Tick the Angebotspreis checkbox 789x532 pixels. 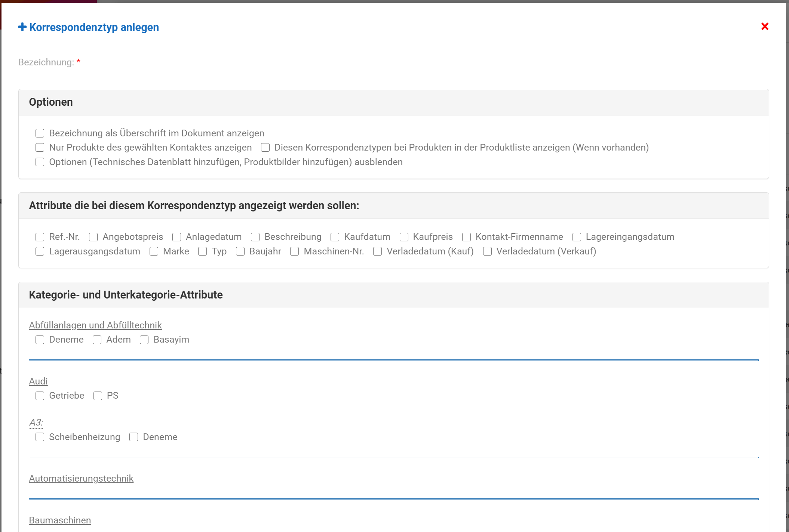click(93, 237)
